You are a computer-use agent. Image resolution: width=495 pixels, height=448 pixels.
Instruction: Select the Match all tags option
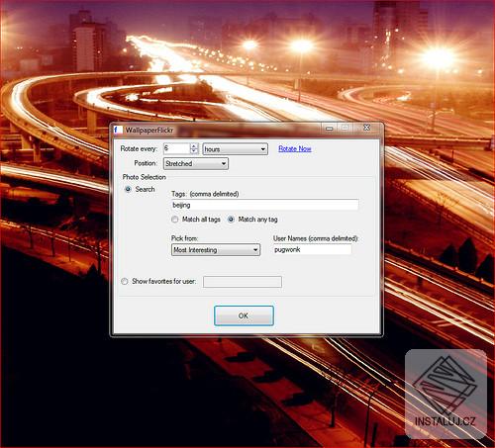click(175, 220)
